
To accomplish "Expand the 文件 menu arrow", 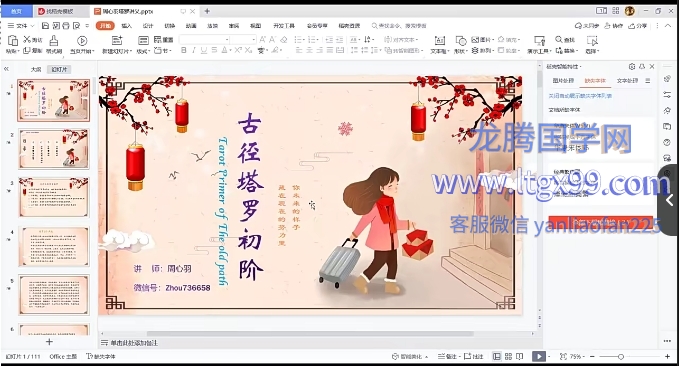I will pos(32,26).
